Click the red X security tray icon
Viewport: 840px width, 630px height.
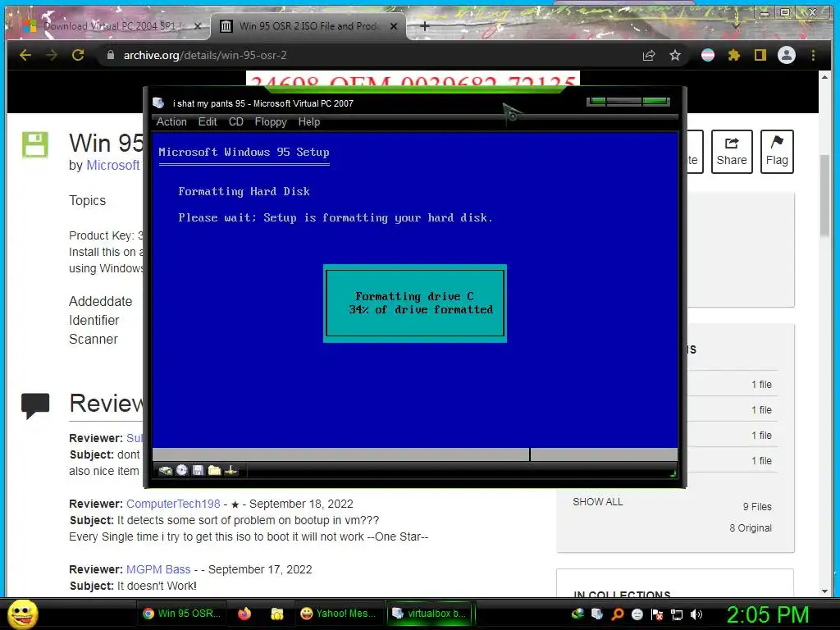click(657, 614)
